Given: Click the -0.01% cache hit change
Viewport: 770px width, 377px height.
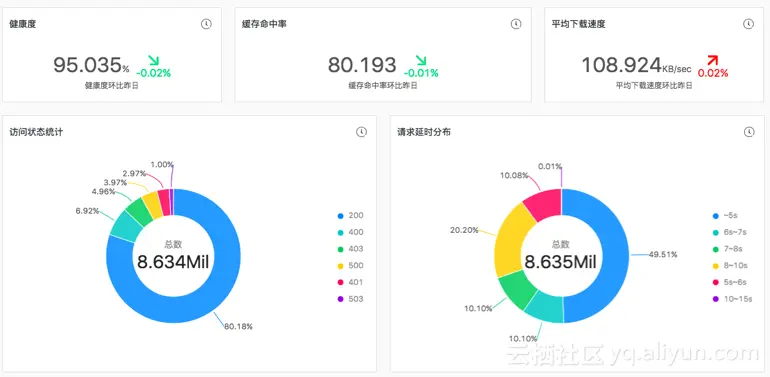Looking at the screenshot, I should [x=421, y=74].
